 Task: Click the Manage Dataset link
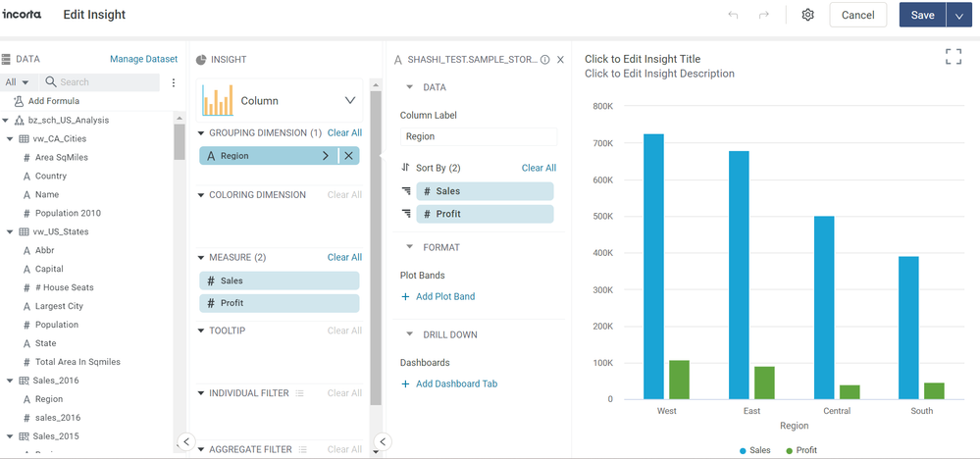click(143, 59)
